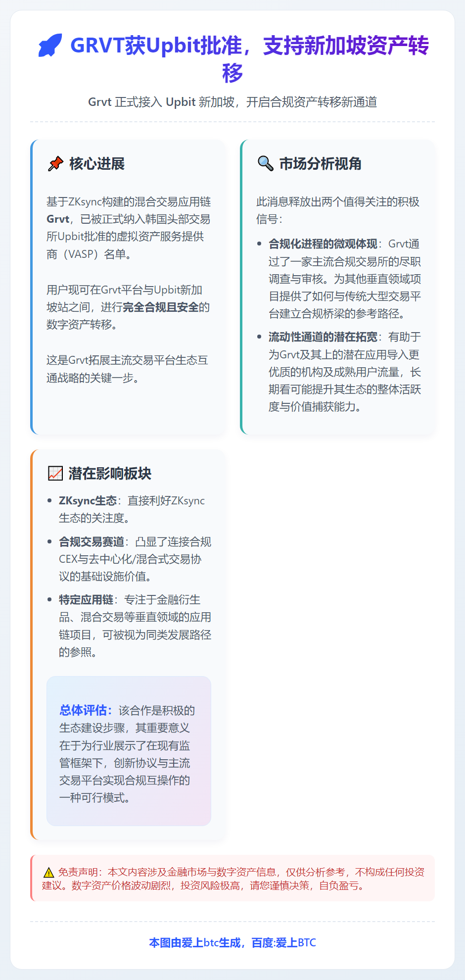Screen dimensions: 465x980
Task: Click bullet title 合规交易赛道
Action: [92, 542]
